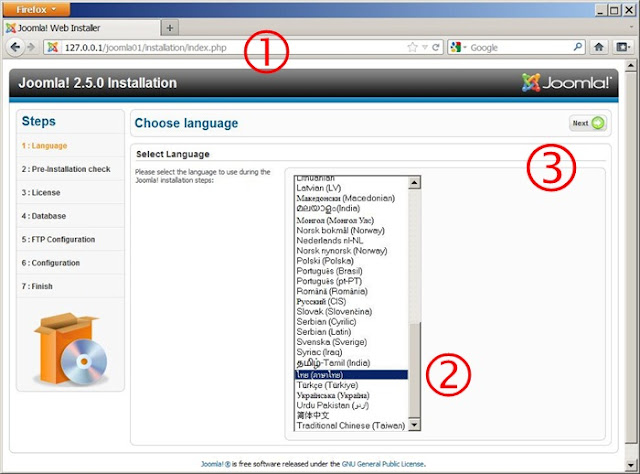
Task: Open the URL history dropdown arrow
Action: (424, 47)
